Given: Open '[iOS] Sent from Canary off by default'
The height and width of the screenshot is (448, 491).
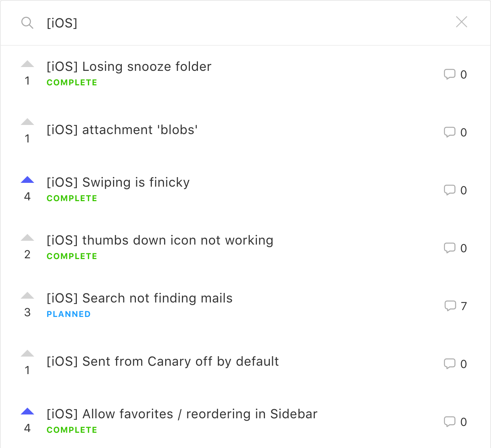Looking at the screenshot, I should [163, 362].
